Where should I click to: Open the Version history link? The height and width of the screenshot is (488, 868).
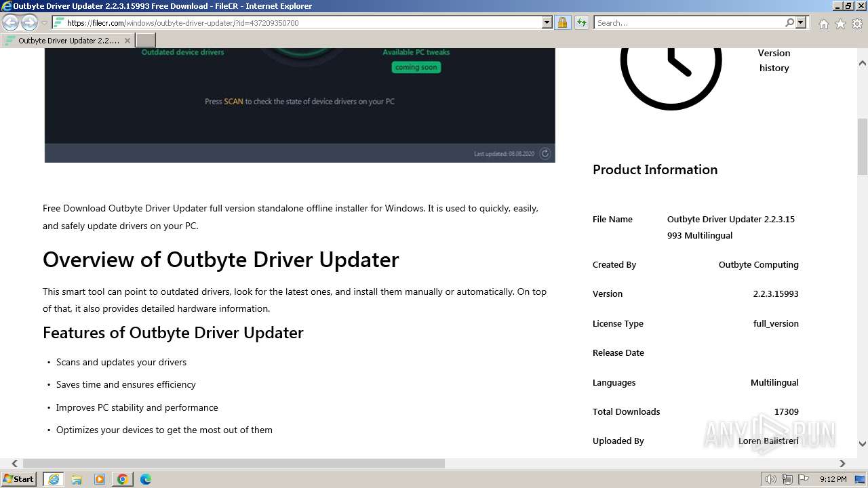(x=774, y=60)
